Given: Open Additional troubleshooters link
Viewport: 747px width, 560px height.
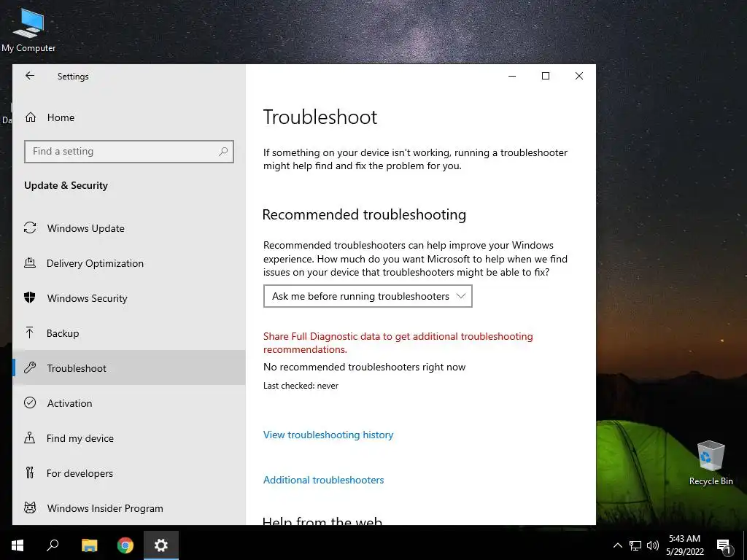Looking at the screenshot, I should 323,480.
